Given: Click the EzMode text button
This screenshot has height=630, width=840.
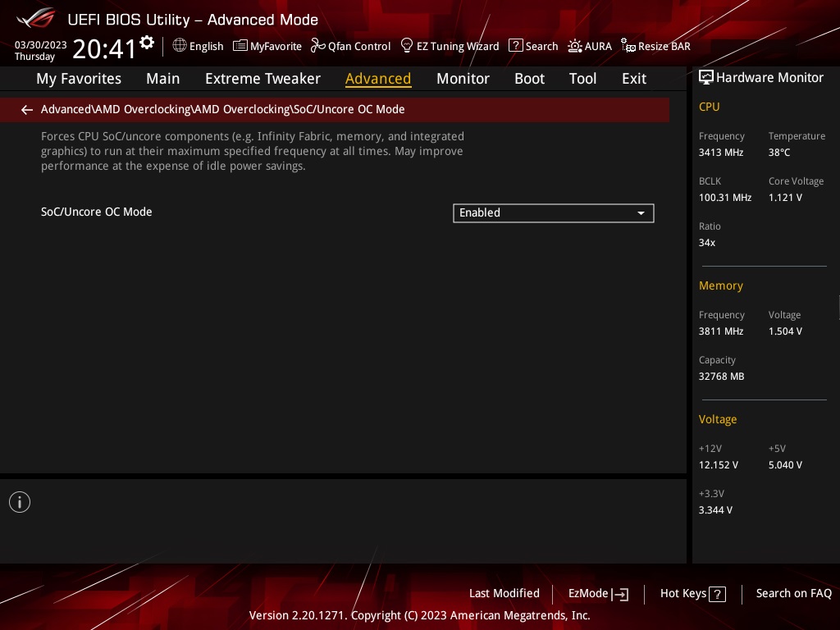Looking at the screenshot, I should (588, 594).
